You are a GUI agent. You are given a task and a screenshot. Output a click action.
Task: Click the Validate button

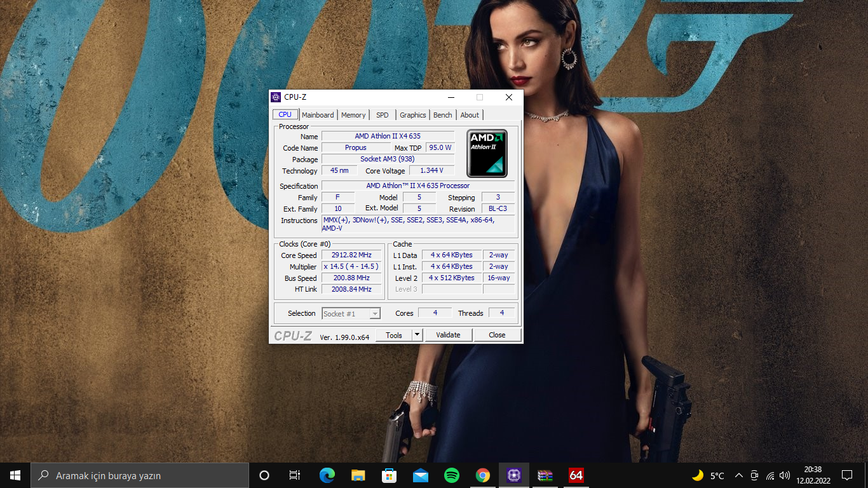click(448, 335)
